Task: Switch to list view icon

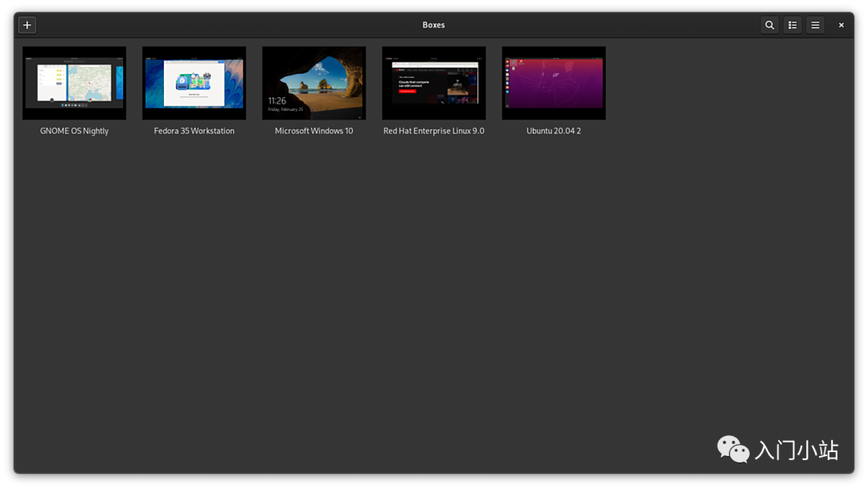Action: (792, 25)
